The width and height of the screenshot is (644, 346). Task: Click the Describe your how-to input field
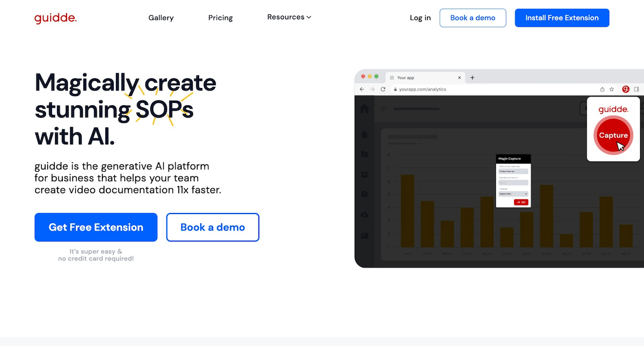(x=513, y=182)
